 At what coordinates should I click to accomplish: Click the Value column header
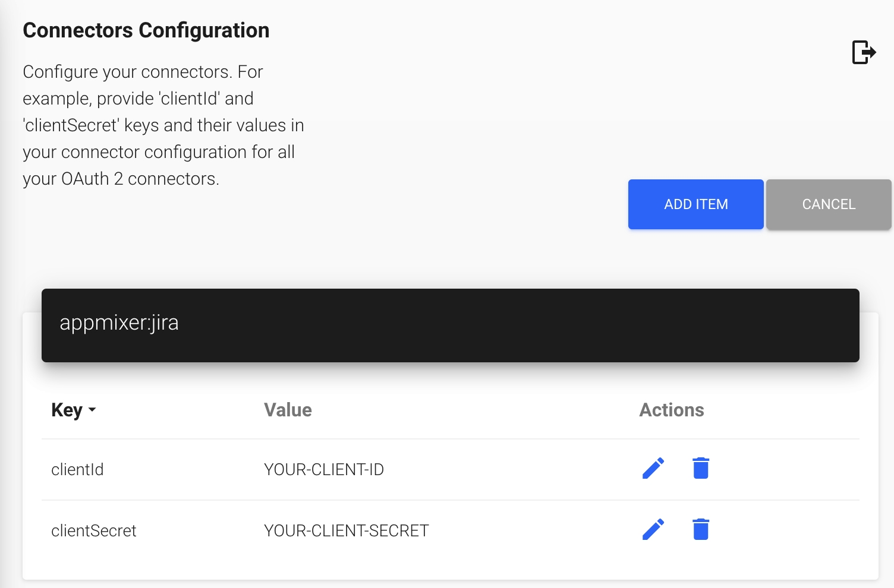tap(288, 410)
